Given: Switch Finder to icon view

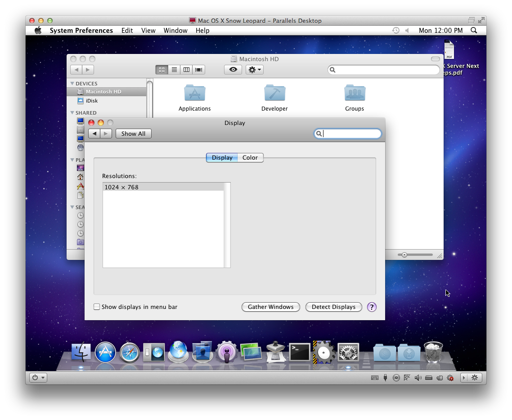Looking at the screenshot, I should 162,70.
